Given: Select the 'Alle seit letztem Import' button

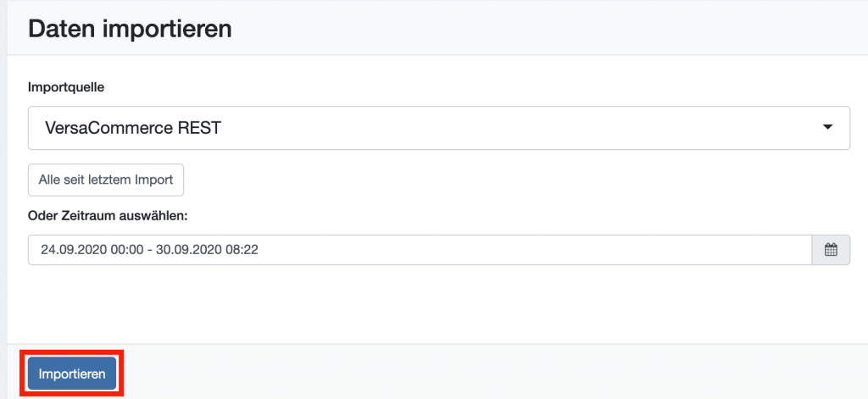Looking at the screenshot, I should 106,180.
